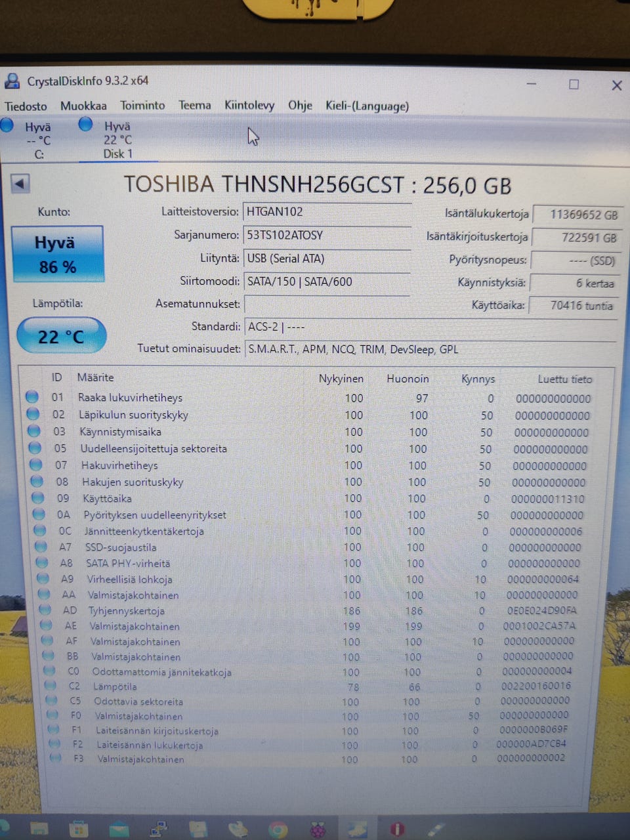Screen dimensions: 630x840
Task: Open Google Chrome from the taskbar
Action: pos(278,830)
